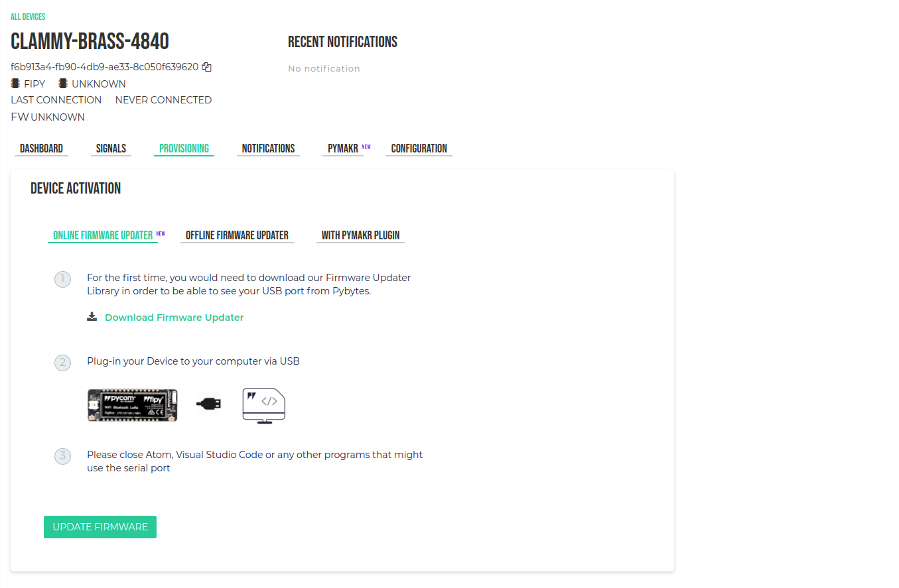Select the With Pymakr Plugin tab
The width and height of the screenshot is (899, 588).
click(x=360, y=235)
